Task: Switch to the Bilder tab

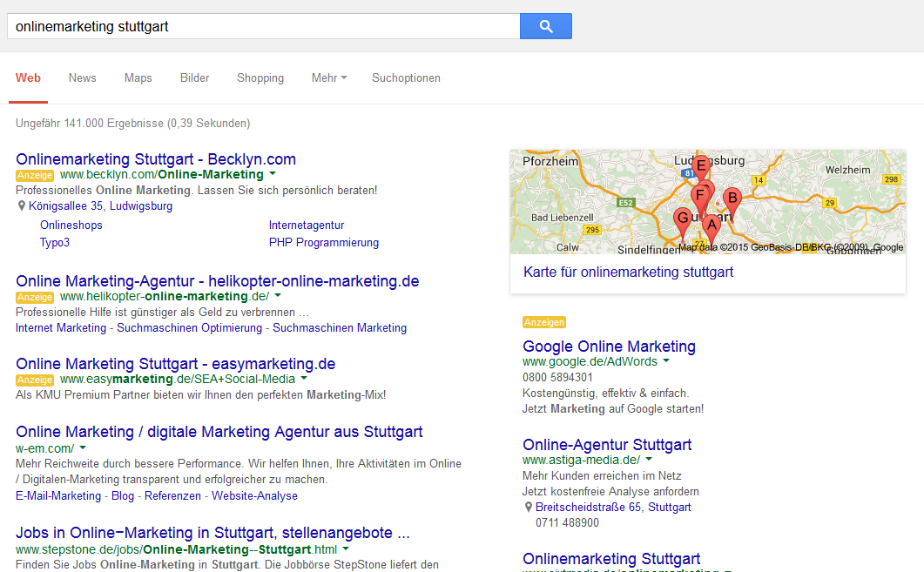Action: pyautogui.click(x=194, y=77)
